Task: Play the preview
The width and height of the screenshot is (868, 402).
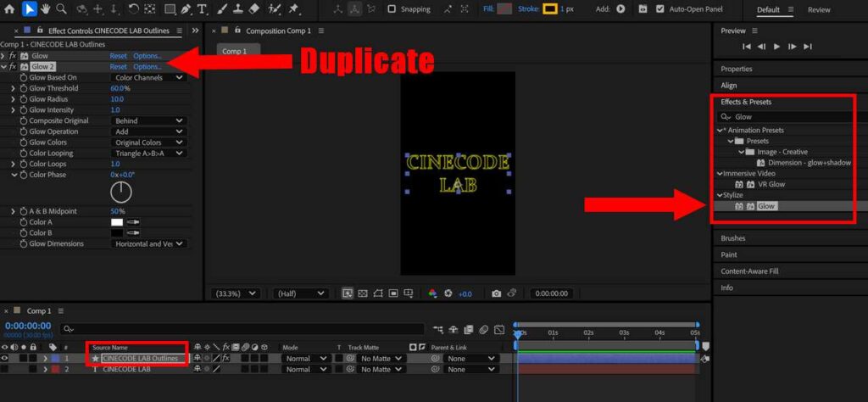Action: pos(776,47)
